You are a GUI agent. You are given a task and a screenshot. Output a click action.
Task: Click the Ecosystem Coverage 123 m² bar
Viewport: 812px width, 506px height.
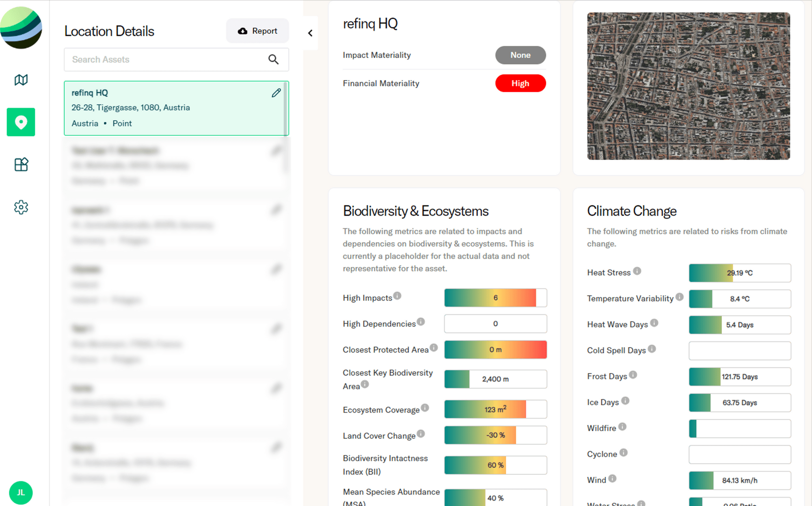tap(495, 409)
